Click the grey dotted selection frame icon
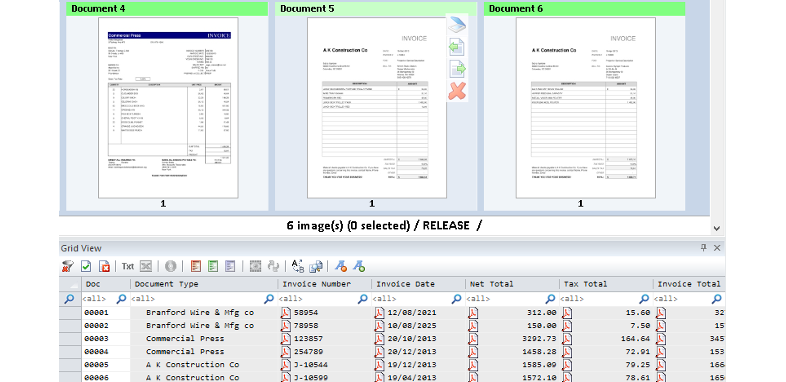786x382 pixels. [256, 266]
